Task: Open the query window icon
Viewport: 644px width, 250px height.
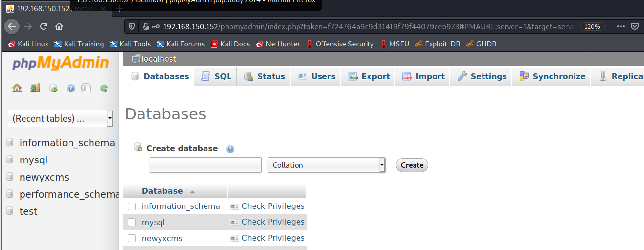Action: point(53,88)
